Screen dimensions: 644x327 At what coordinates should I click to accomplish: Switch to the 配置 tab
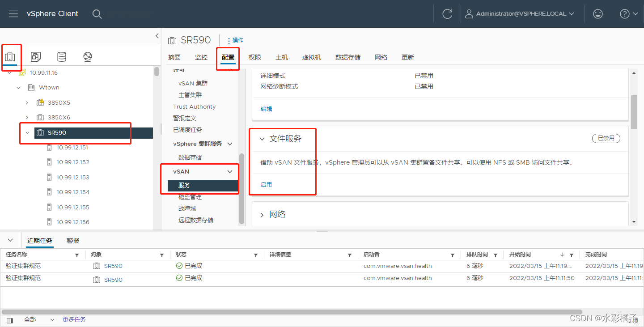228,57
